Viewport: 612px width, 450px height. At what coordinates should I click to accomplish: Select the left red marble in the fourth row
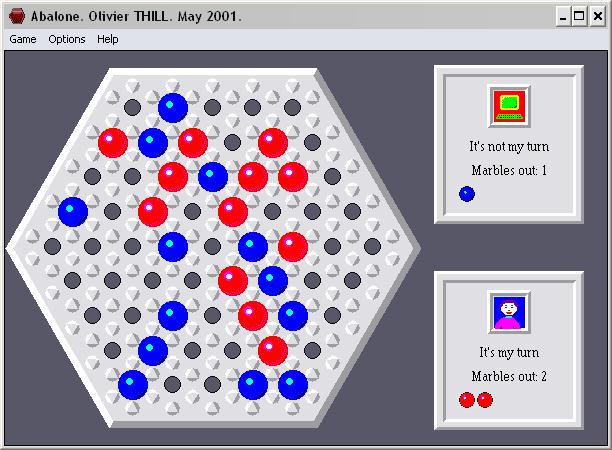153,212
